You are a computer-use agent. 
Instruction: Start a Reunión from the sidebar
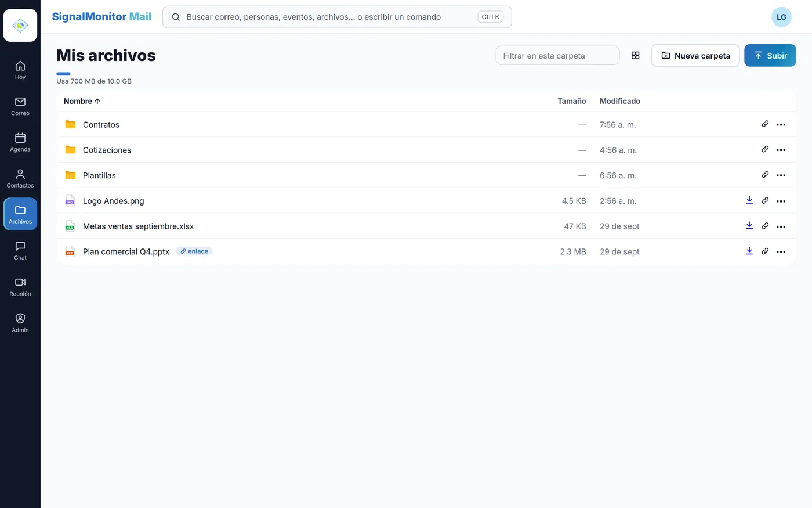coord(20,286)
